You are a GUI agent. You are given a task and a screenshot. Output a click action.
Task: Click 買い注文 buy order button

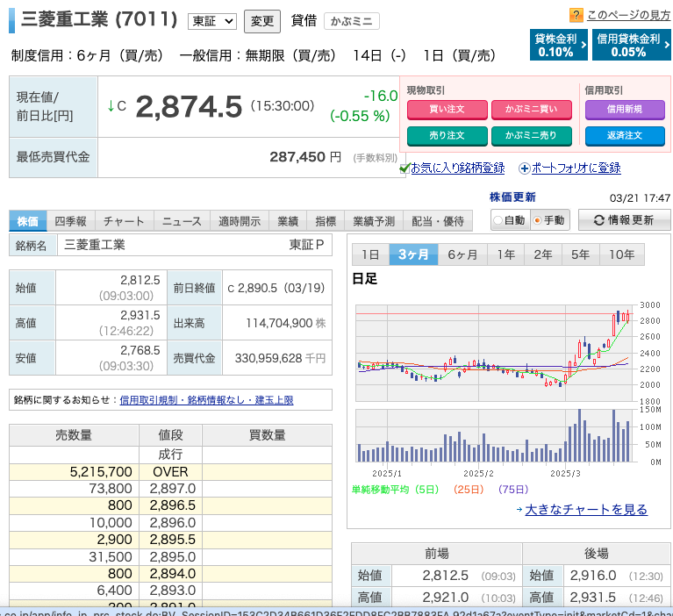point(447,110)
